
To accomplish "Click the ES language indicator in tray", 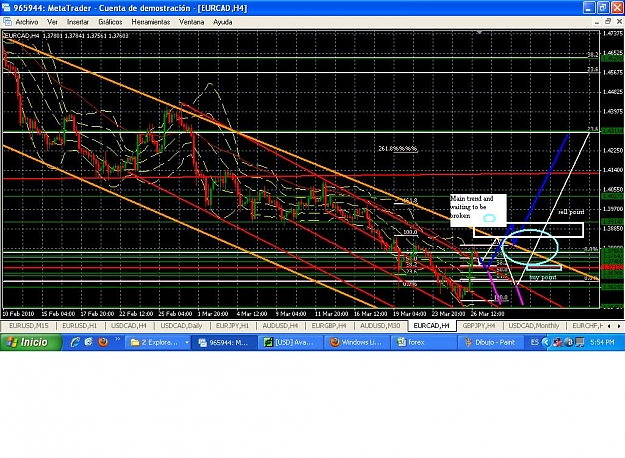I will pyautogui.click(x=535, y=342).
